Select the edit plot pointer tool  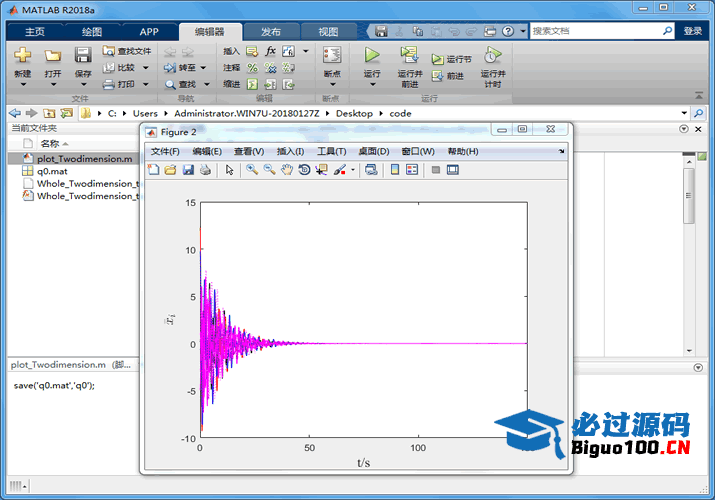pyautogui.click(x=229, y=170)
